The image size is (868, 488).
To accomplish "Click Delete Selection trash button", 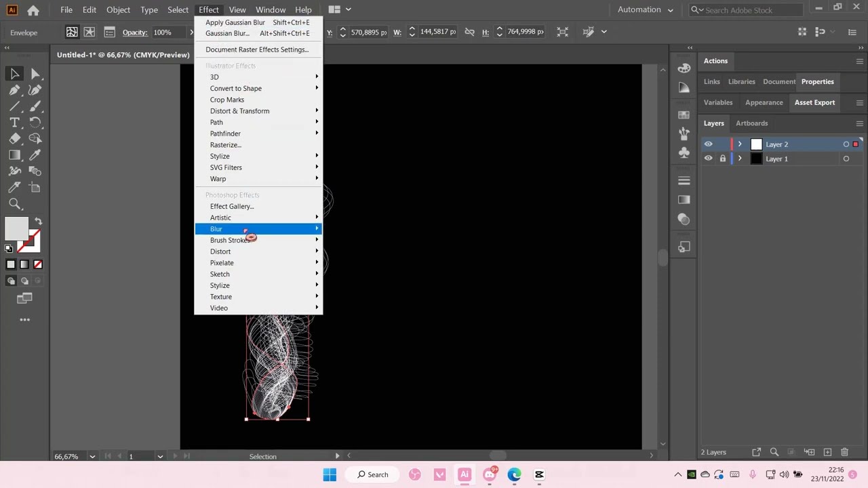I will click(x=844, y=452).
